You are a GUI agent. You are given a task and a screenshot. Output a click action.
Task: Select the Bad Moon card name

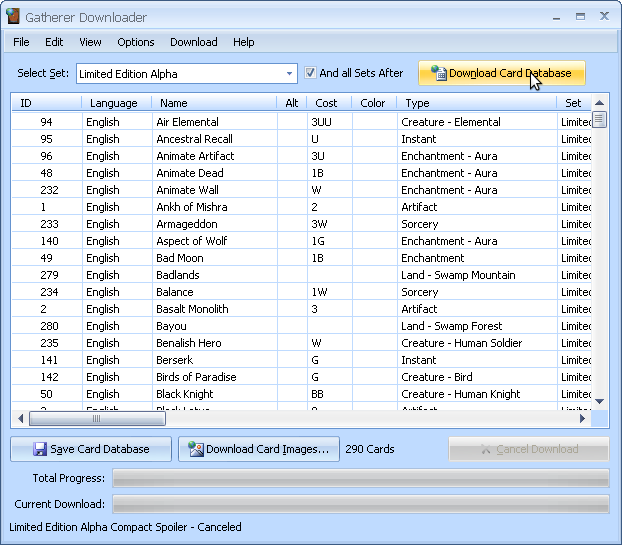coord(180,258)
